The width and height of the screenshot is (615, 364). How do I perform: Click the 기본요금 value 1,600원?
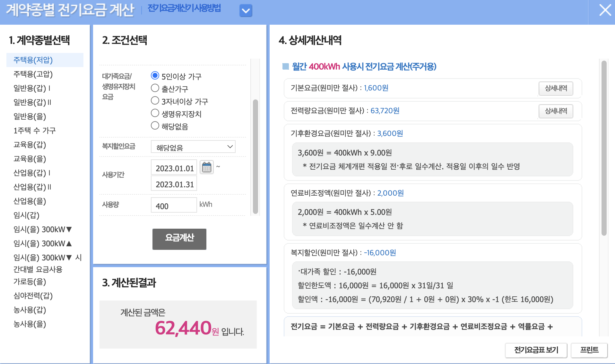click(x=376, y=88)
